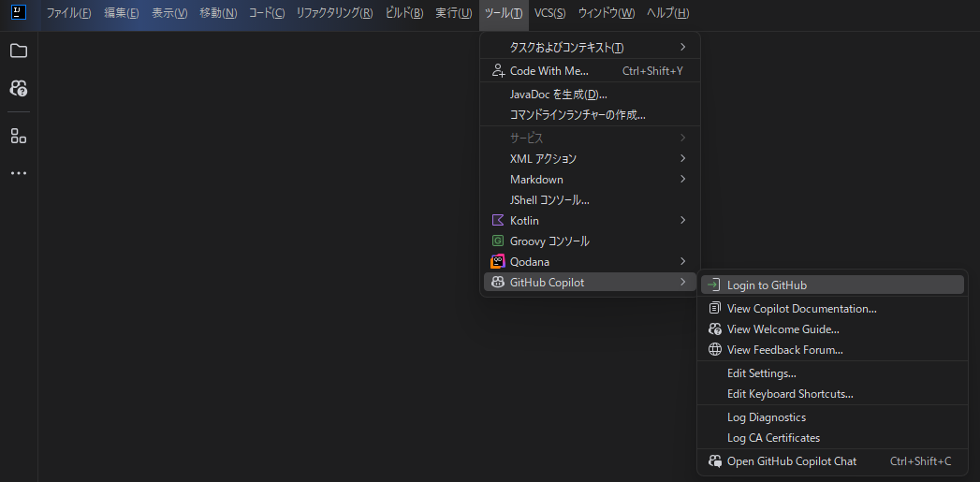This screenshot has height=482, width=980.
Task: Click the Code With Me person icon
Action: pos(498,70)
